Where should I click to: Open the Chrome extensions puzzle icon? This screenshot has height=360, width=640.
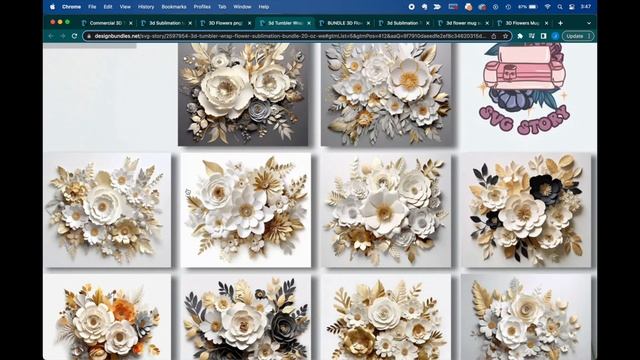click(x=520, y=36)
